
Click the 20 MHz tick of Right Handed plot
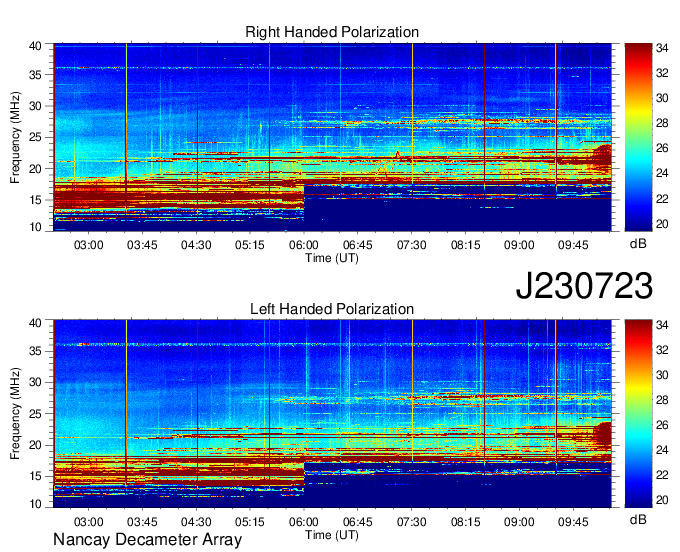pos(35,169)
